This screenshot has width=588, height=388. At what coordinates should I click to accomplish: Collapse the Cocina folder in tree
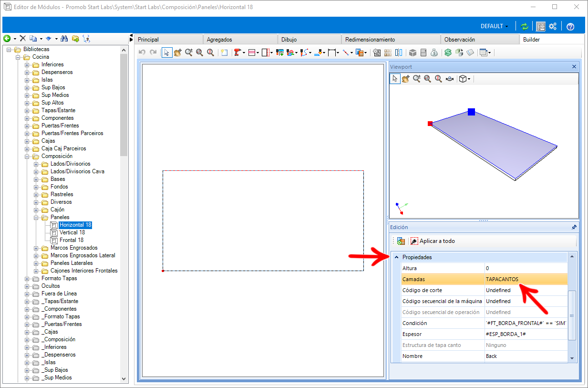[x=18, y=57]
